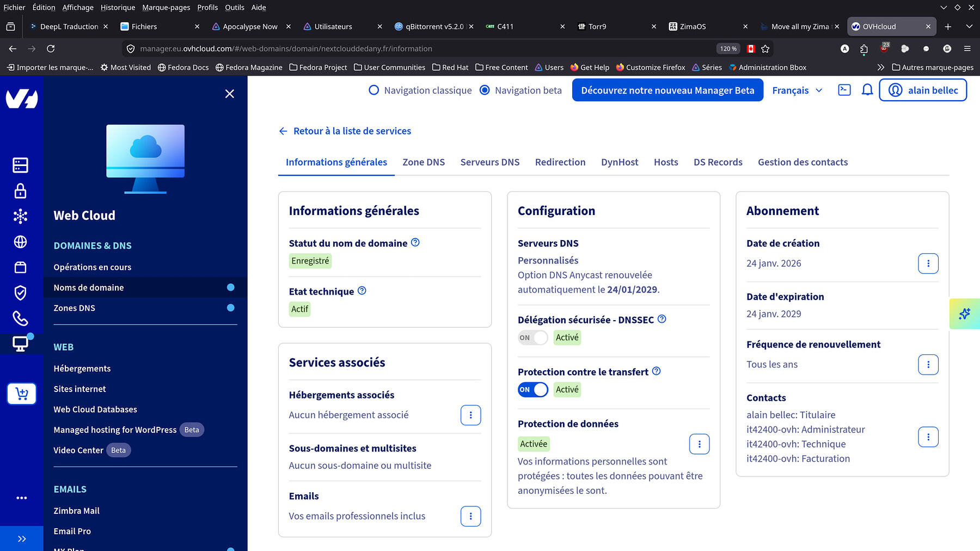Image resolution: width=980 pixels, height=551 pixels.
Task: Open the Firefox extensions puzzle icon
Action: [864, 48]
